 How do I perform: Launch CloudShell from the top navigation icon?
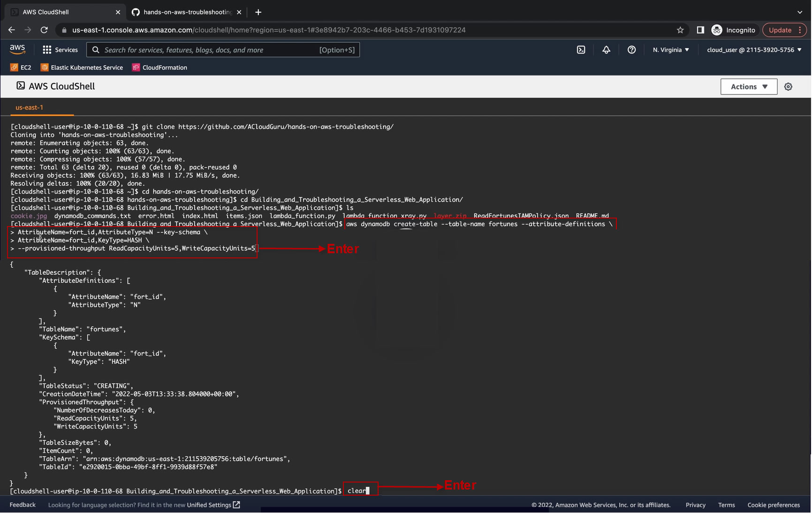pos(581,50)
